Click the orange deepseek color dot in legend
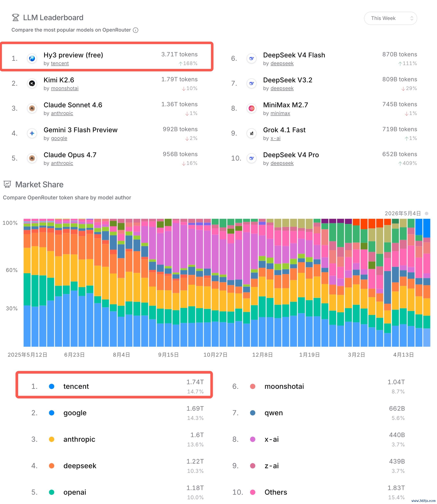 52,466
